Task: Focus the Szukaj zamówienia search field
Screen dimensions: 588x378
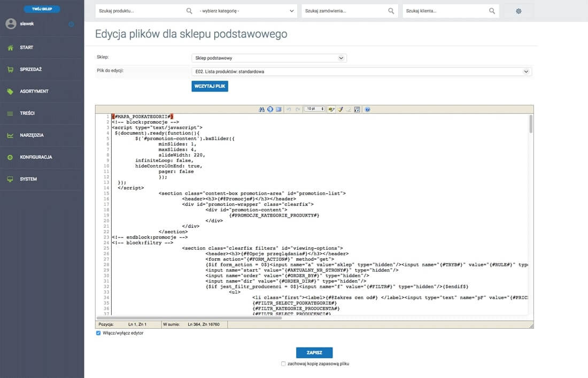Action: coord(345,11)
